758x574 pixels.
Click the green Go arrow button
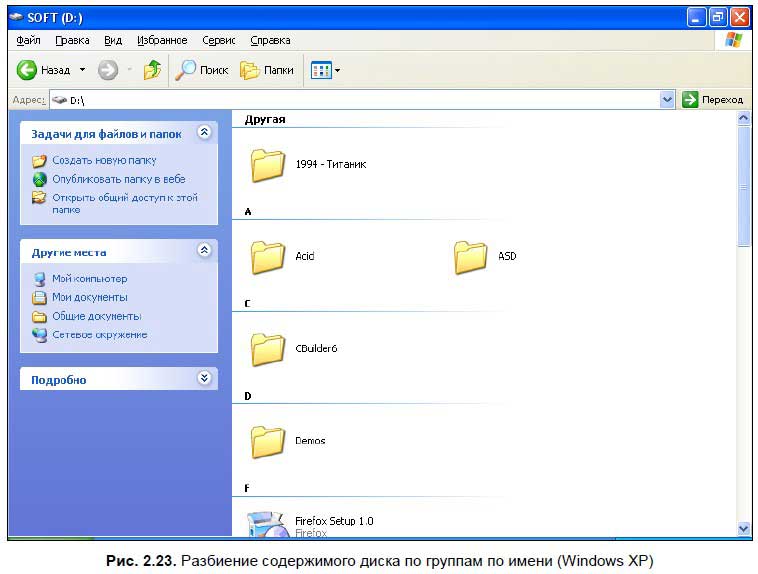pyautogui.click(x=690, y=100)
